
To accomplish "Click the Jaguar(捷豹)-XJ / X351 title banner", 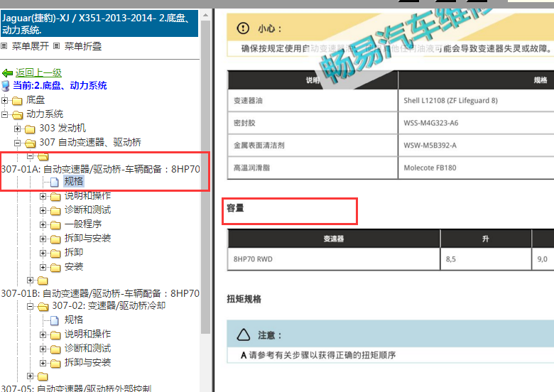I will pos(99,23).
